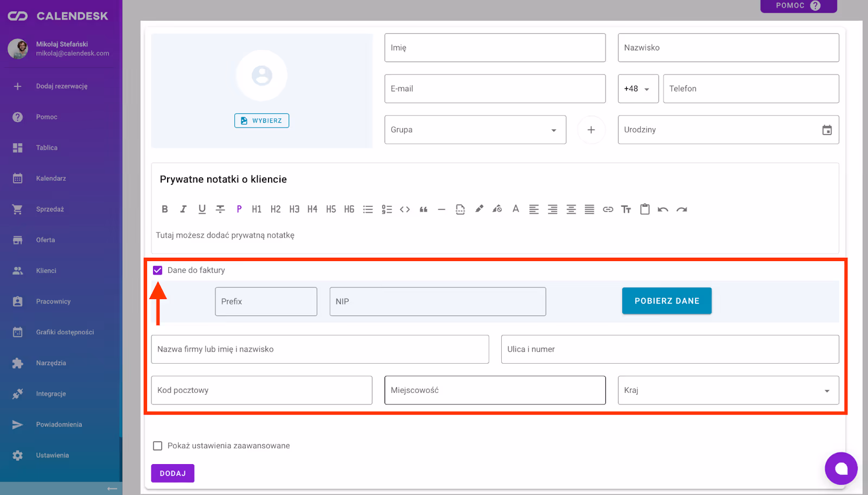Expand the Grupa dropdown
The width and height of the screenshot is (868, 495).
click(x=553, y=130)
